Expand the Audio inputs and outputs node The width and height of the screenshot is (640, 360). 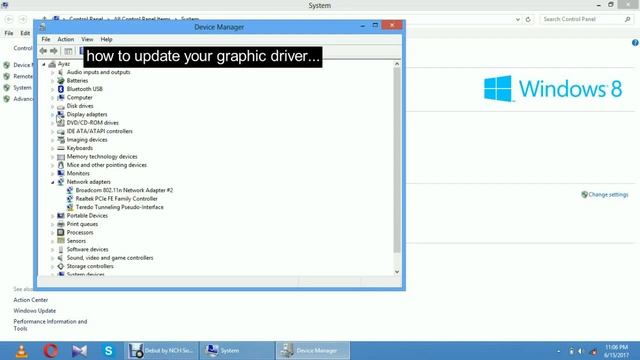click(52, 73)
